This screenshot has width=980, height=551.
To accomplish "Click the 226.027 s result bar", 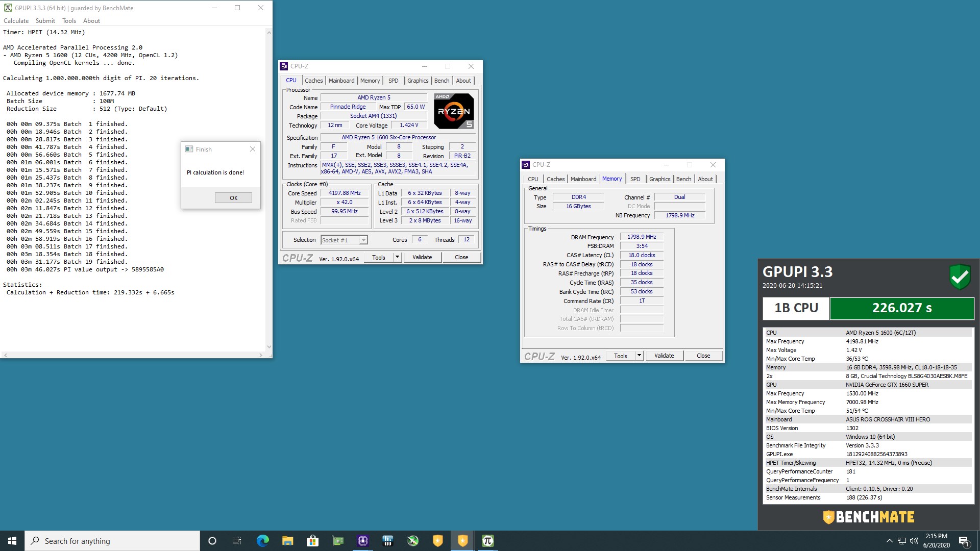I will (x=902, y=308).
